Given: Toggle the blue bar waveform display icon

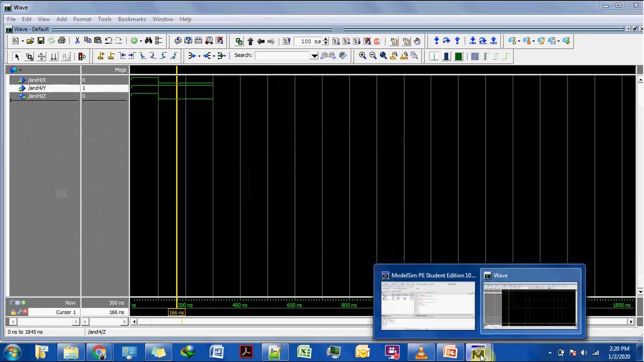Looking at the screenshot, I should point(446,56).
